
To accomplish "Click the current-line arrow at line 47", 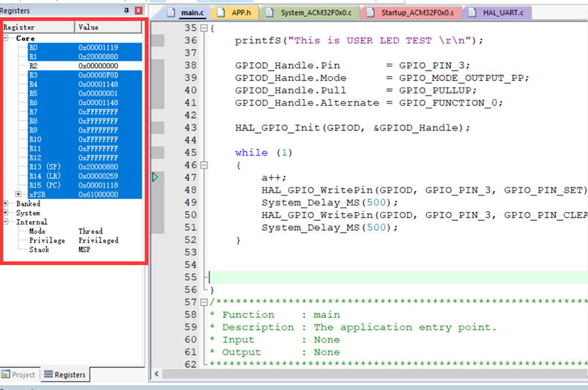I will tap(155, 177).
